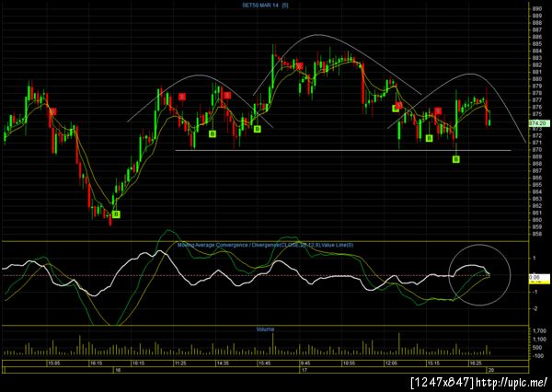Click the 870 price axis label

tap(537, 150)
